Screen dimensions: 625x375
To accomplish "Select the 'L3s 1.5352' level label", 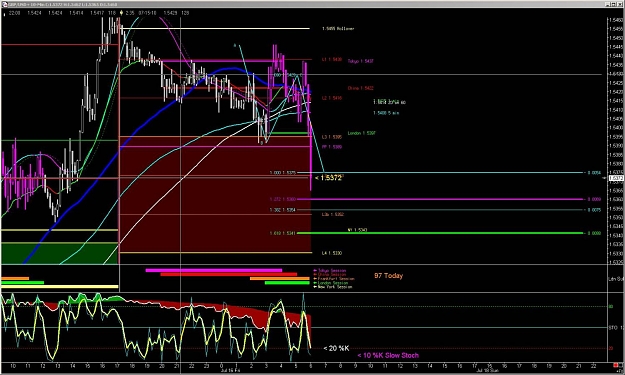I will [333, 214].
